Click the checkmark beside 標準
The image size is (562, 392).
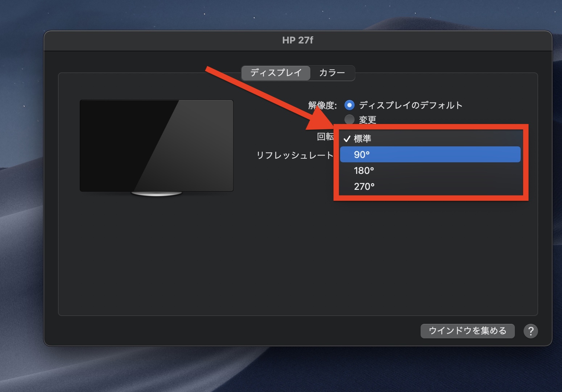click(347, 139)
